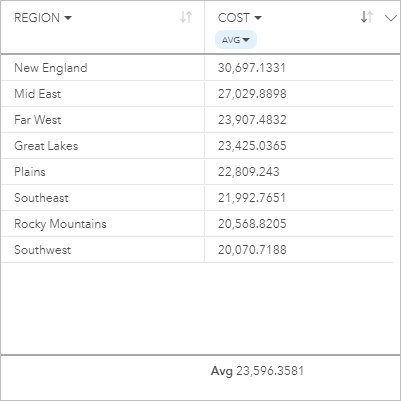Sort the REGION column
The image size is (401, 401).
(186, 17)
